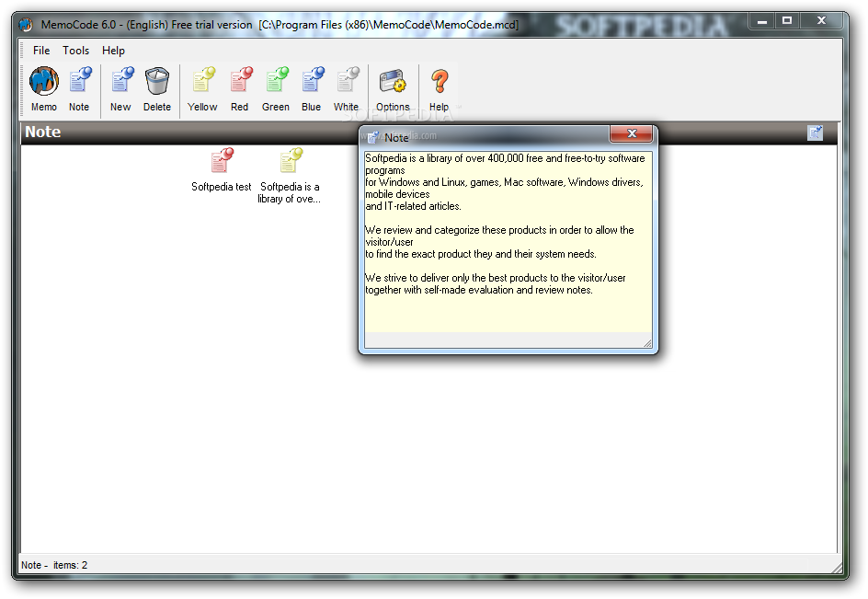
Task: Click the MemoCode app icon in title bar
Action: (x=26, y=25)
